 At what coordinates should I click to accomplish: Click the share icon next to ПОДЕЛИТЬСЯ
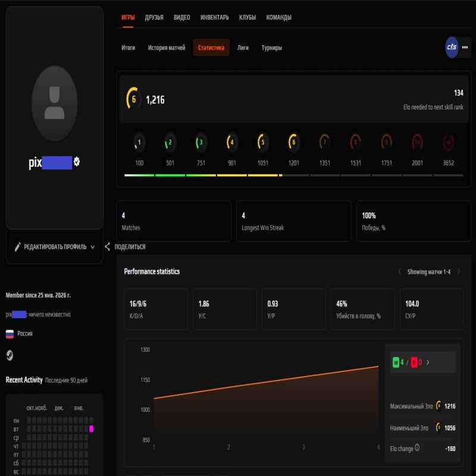[x=108, y=246]
